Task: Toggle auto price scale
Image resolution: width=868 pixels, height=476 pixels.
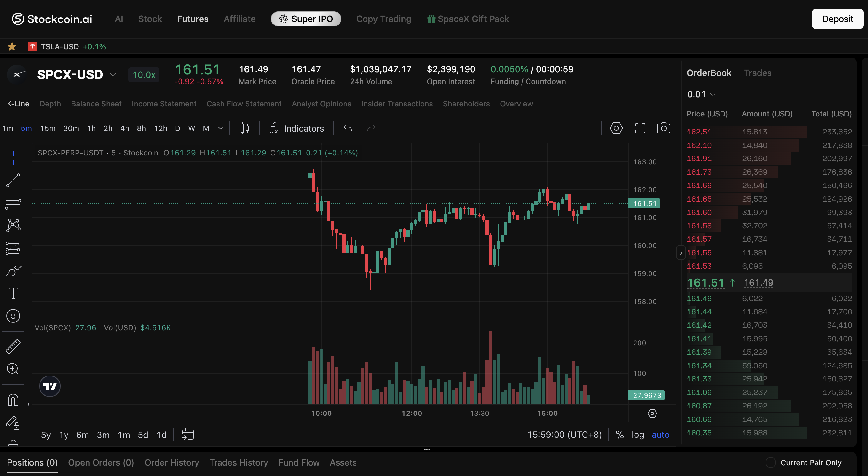Action: click(661, 435)
